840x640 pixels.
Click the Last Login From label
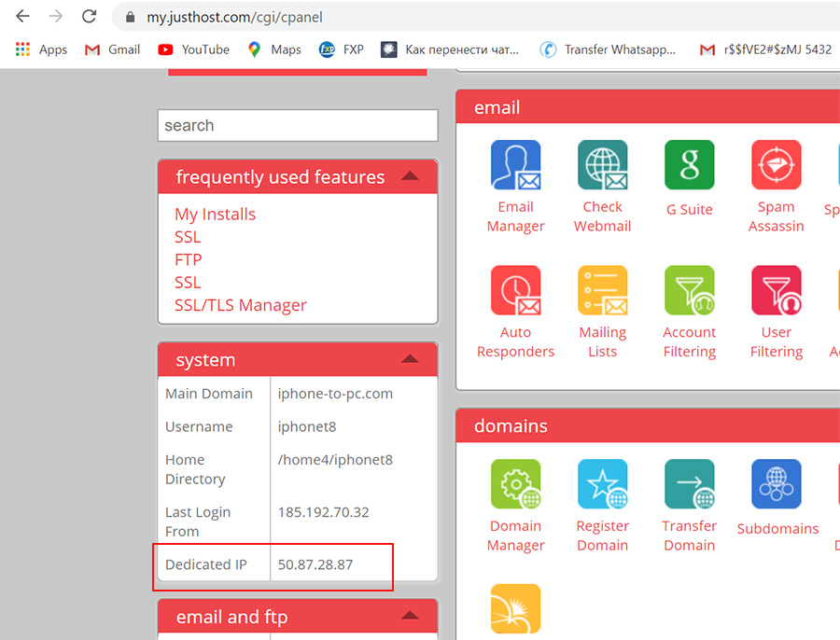click(x=198, y=522)
